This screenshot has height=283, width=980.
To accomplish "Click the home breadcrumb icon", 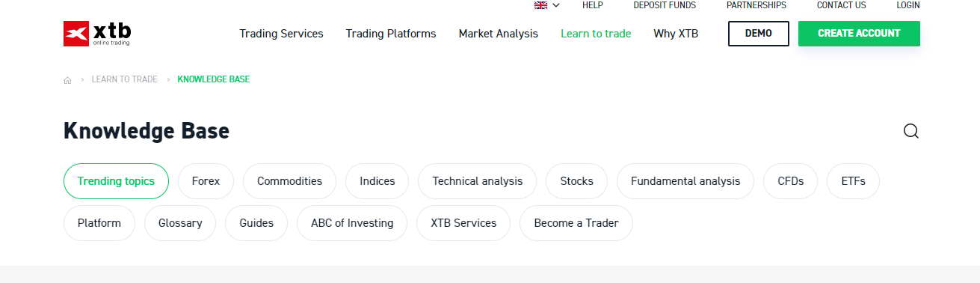I will tap(67, 79).
